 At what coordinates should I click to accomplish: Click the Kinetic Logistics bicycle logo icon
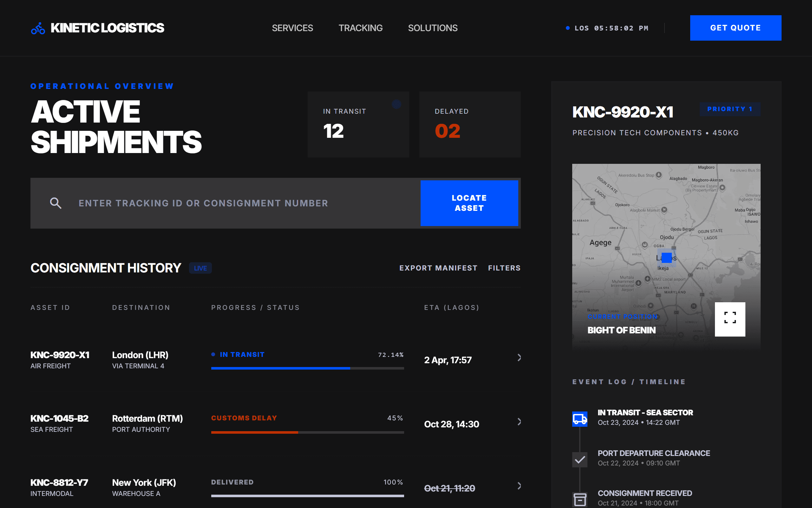click(38, 28)
